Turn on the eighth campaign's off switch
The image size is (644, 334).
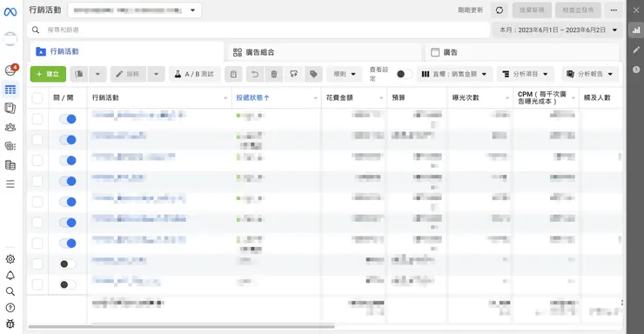(68, 264)
